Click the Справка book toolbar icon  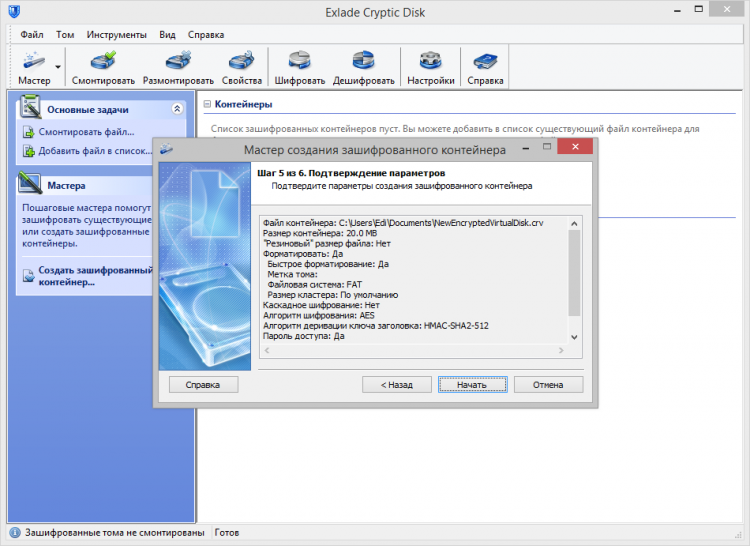485,67
